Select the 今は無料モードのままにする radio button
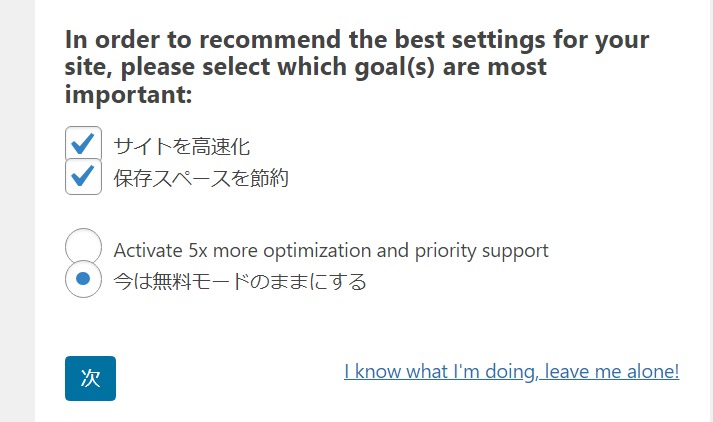This screenshot has width=713, height=422. (x=84, y=279)
